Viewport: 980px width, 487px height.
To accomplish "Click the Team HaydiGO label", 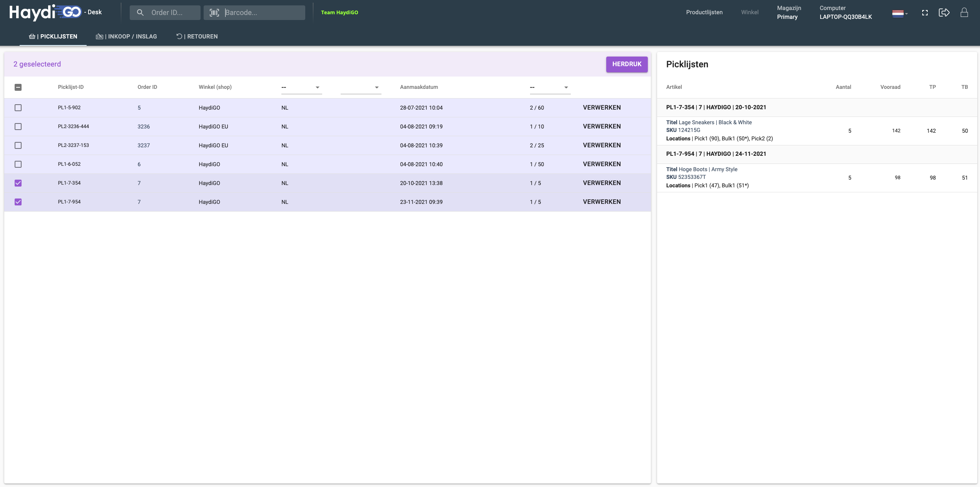I will point(339,13).
